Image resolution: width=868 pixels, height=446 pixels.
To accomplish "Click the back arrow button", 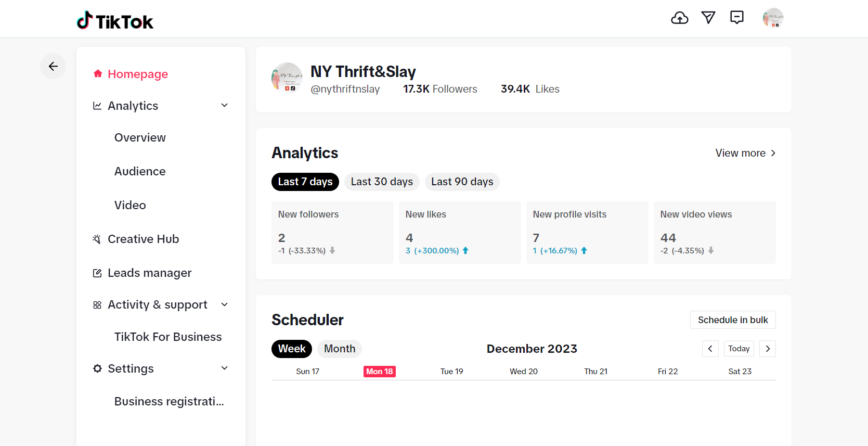I will 53,66.
